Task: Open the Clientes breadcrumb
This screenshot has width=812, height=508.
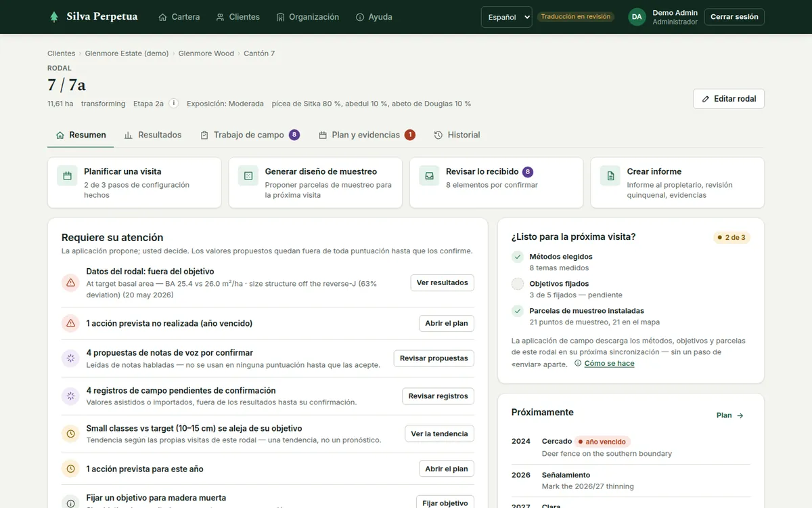Action: tap(62, 54)
